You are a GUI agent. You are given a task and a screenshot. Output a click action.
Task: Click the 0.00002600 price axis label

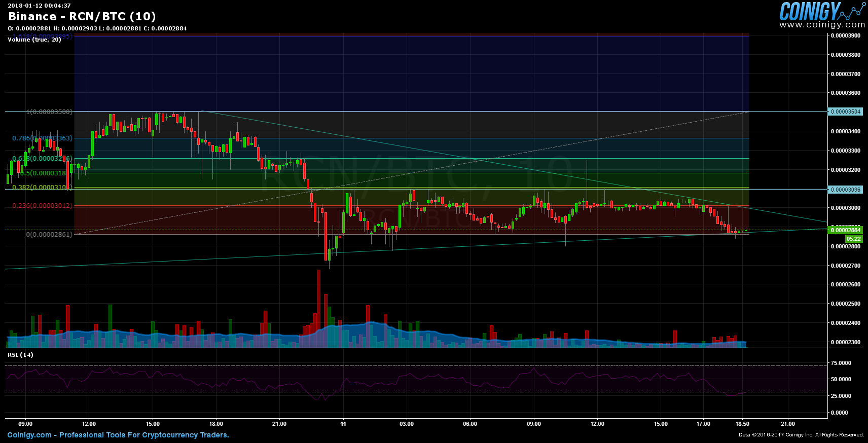pos(845,284)
